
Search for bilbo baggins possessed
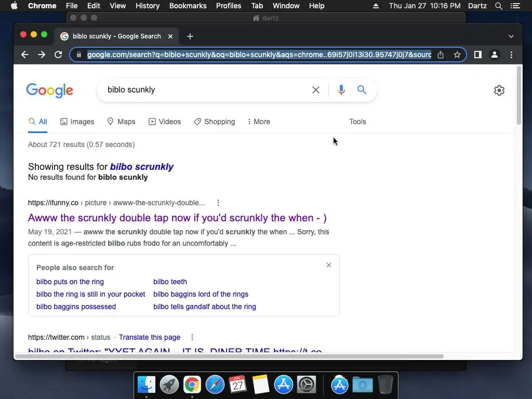[x=76, y=307]
